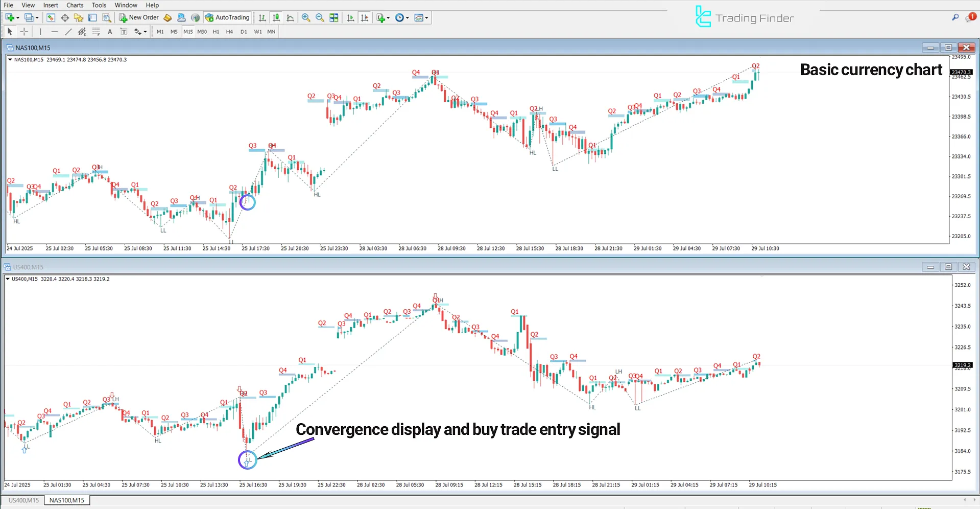Open the Market Watch panel

[x=51, y=17]
